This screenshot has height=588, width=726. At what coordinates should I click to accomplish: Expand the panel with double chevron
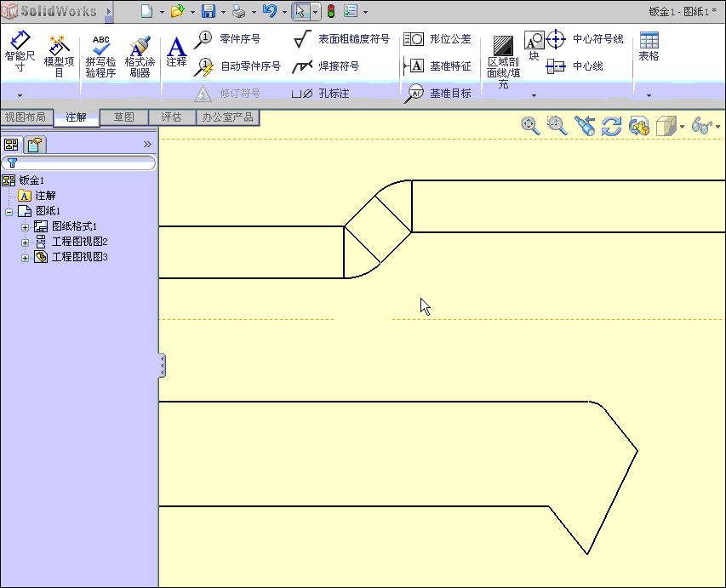coord(147,144)
